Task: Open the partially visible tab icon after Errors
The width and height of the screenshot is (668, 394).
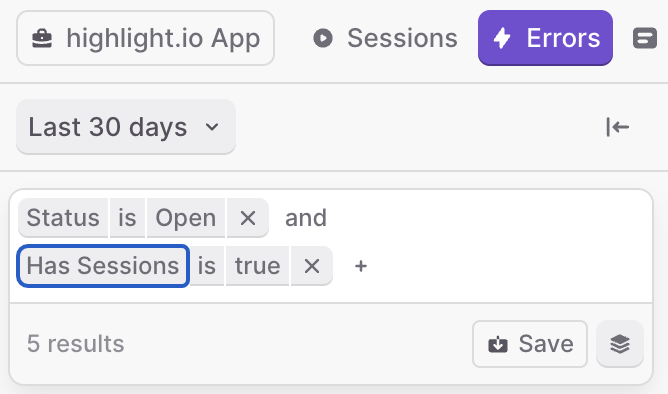Action: pyautogui.click(x=645, y=38)
